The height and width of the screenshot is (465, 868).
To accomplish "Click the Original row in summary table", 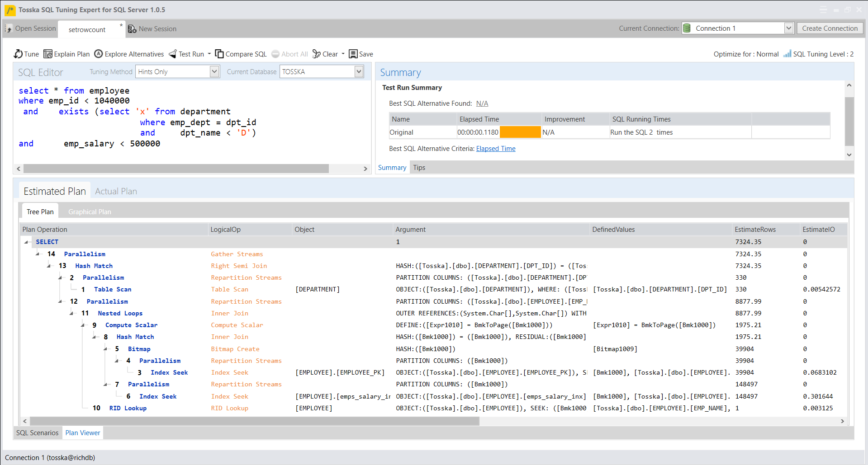I will pyautogui.click(x=609, y=132).
